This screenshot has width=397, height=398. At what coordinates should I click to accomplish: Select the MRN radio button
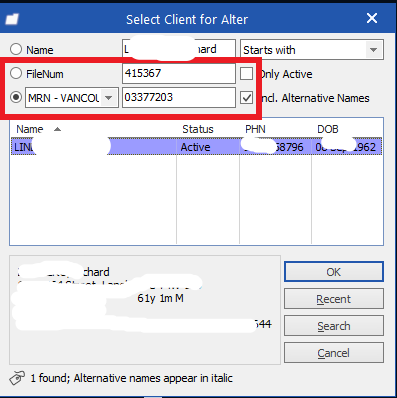coord(16,97)
